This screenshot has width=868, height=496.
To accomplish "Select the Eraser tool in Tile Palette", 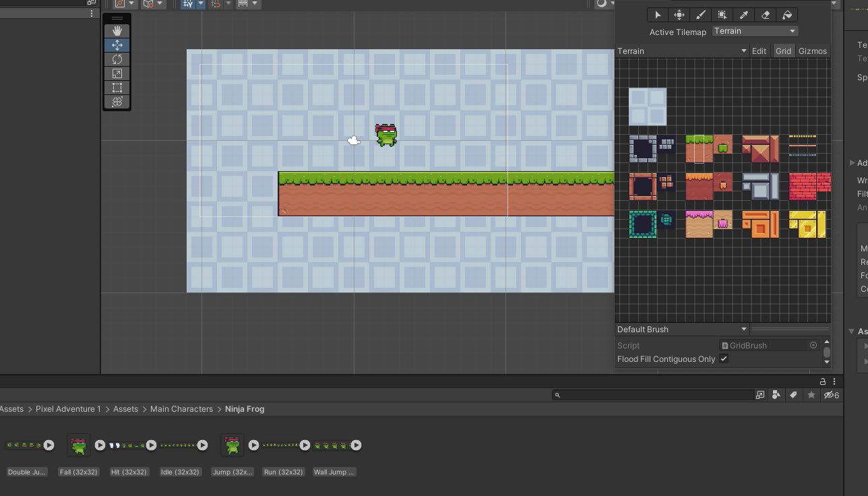I will pyautogui.click(x=766, y=15).
